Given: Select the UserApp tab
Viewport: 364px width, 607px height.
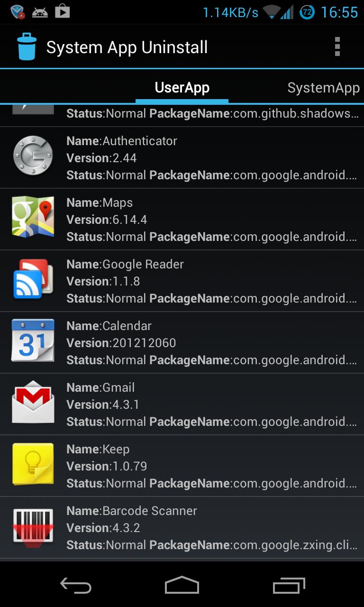Looking at the screenshot, I should click(182, 88).
